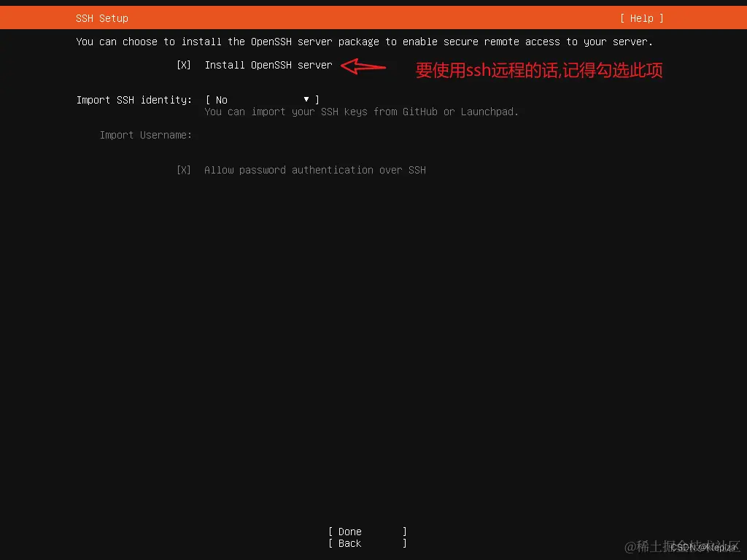Image resolution: width=747 pixels, height=560 pixels.
Task: Click the 'import your SSH keys from GitHub' hint
Action: coord(361,112)
